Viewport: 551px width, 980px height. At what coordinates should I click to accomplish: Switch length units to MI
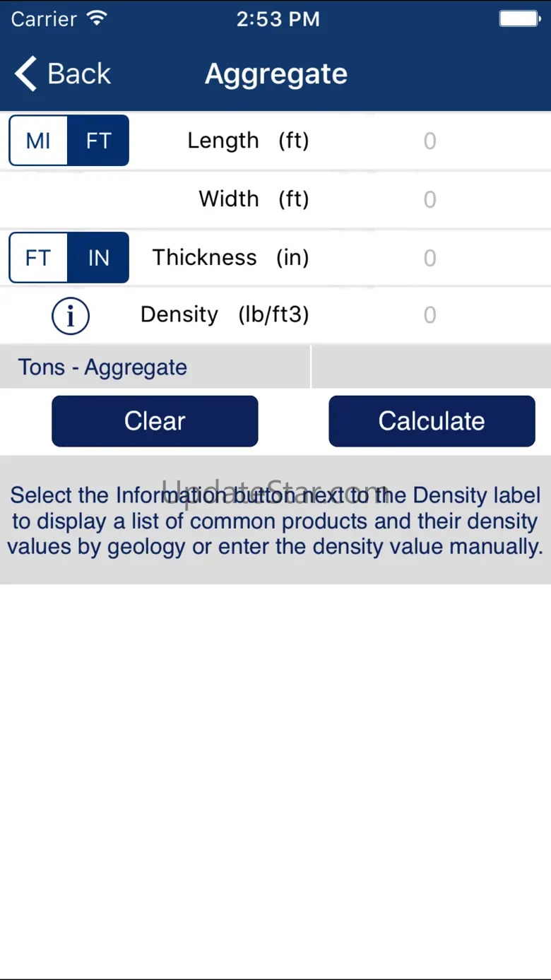click(38, 141)
